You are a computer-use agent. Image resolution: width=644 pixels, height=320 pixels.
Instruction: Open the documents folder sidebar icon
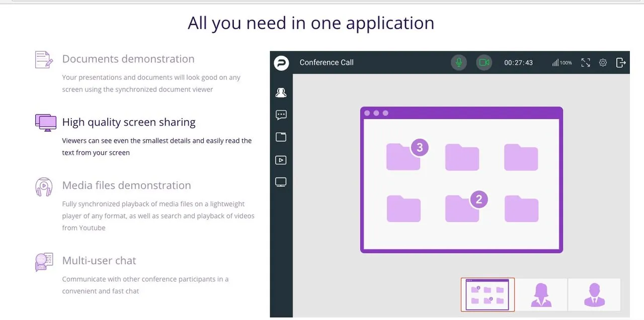pyautogui.click(x=281, y=137)
